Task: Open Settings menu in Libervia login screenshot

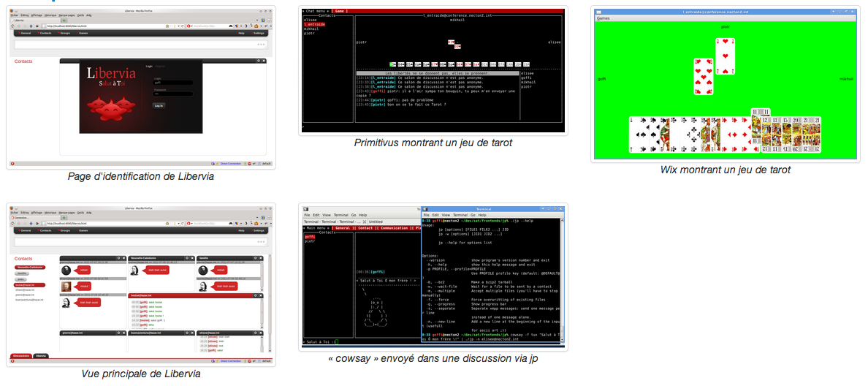Action: (258, 33)
